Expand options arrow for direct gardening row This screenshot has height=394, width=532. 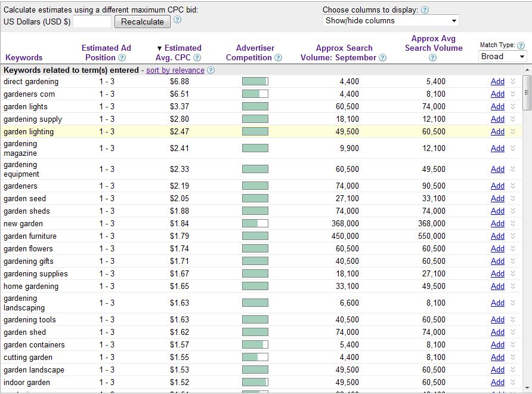[x=513, y=81]
